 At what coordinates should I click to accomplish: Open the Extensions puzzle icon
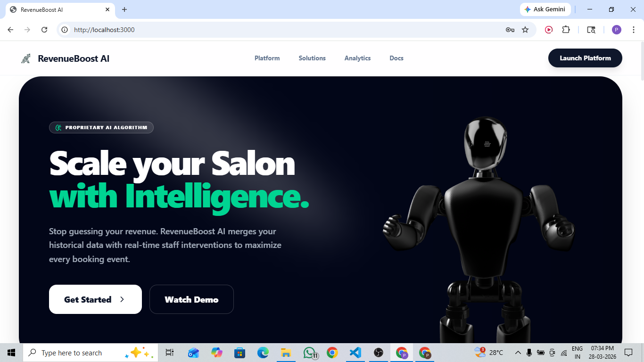(x=566, y=30)
